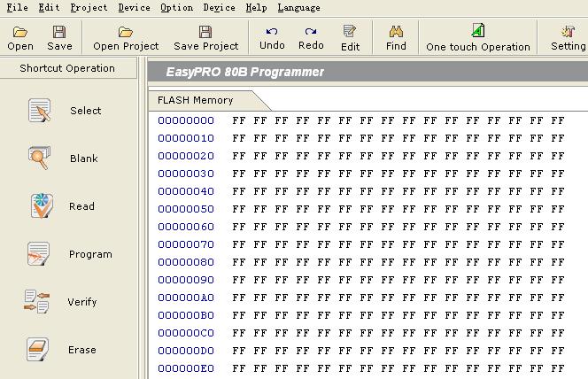Screen dimensions: 588x379
Task: Click the Program label in sidebar
Action: pos(90,254)
